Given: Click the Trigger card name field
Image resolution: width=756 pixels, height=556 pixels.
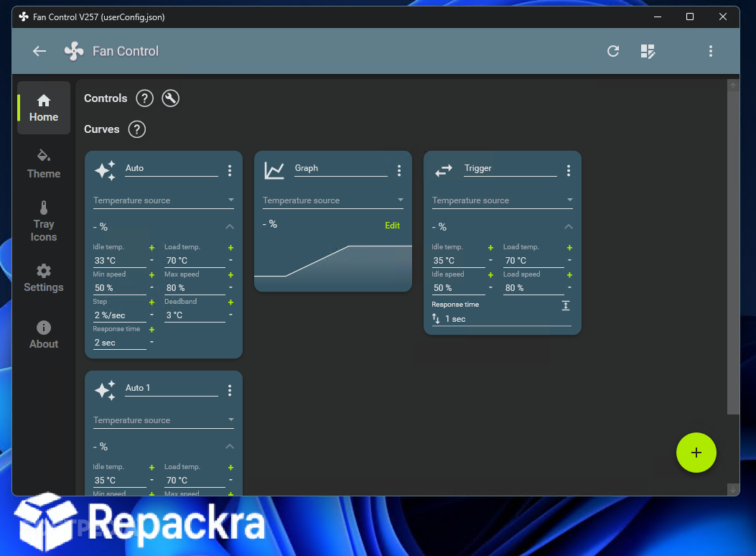Looking at the screenshot, I should pyautogui.click(x=510, y=168).
